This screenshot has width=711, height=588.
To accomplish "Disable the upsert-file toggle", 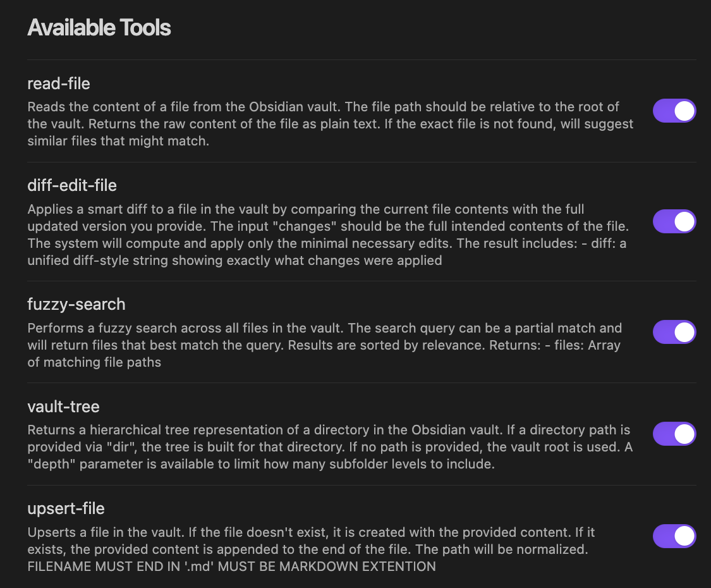I will [x=674, y=536].
